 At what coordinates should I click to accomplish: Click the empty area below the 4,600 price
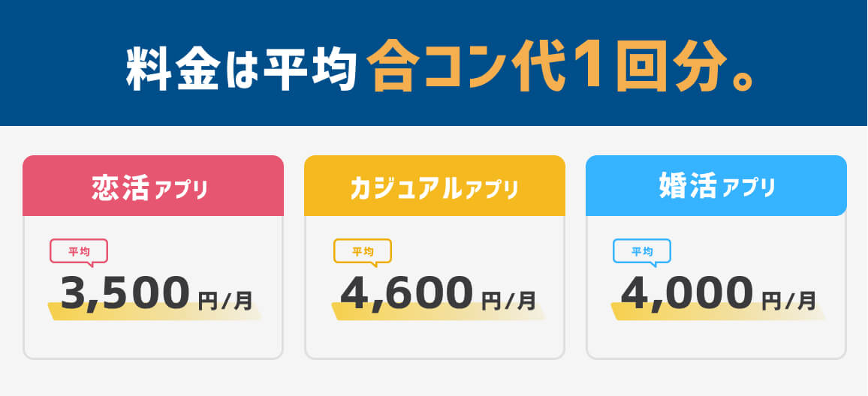coord(435,339)
